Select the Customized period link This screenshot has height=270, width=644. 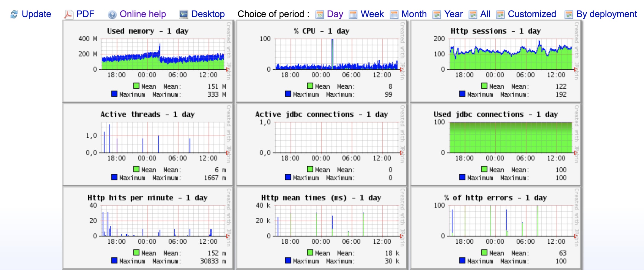(532, 14)
